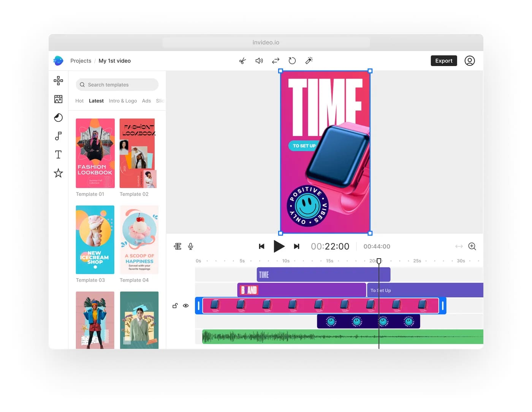Click the fit timeline horizontal arrows icon
The width and height of the screenshot is (532, 412).
(x=459, y=246)
